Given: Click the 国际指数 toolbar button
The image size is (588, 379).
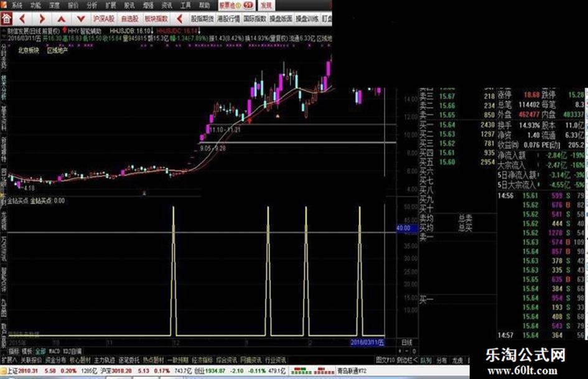Looking at the screenshot, I should (254, 19).
